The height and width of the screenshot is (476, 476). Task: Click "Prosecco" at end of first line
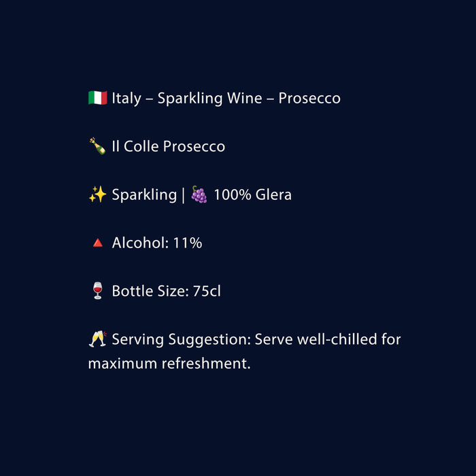pyautogui.click(x=309, y=98)
